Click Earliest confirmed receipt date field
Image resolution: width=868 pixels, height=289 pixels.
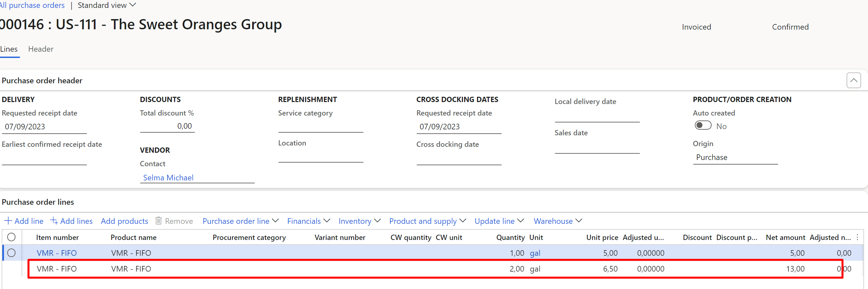(44, 158)
